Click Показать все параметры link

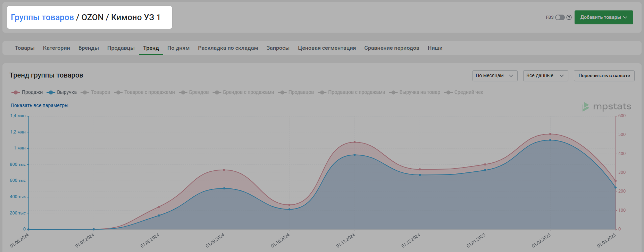click(x=40, y=105)
